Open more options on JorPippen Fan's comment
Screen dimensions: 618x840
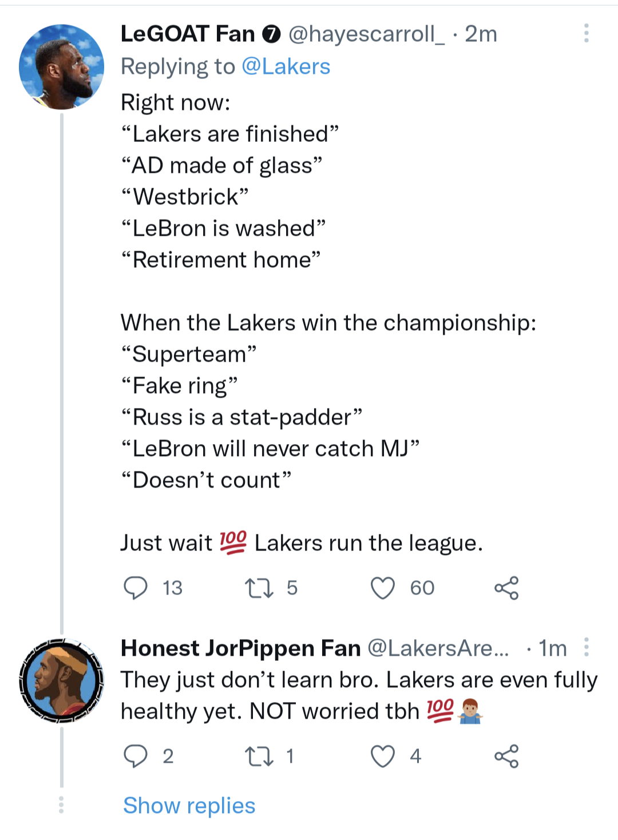pyautogui.click(x=586, y=648)
